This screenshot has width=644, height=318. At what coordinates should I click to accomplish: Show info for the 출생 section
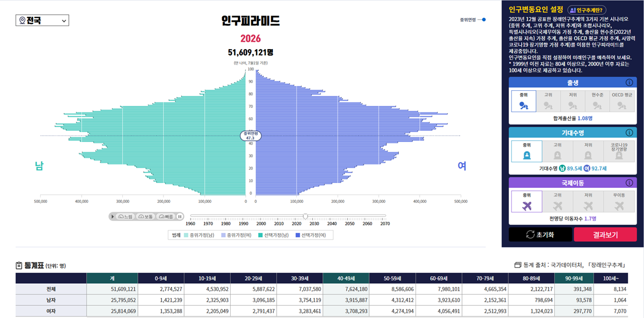629,83
